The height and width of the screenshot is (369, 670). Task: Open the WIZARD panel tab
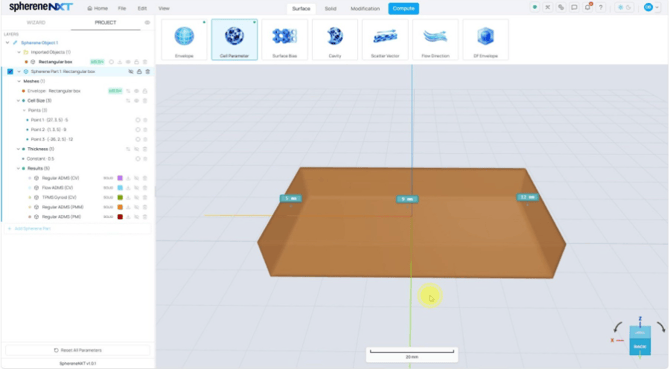pos(36,23)
